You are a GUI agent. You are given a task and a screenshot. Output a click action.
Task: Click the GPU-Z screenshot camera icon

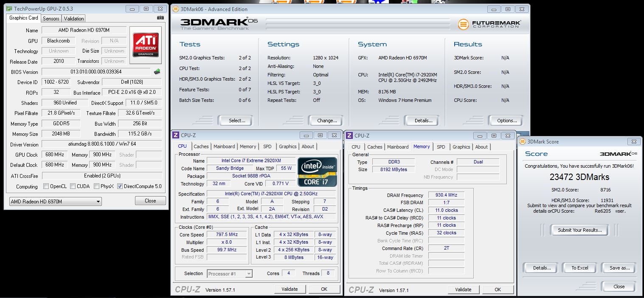coord(160,18)
